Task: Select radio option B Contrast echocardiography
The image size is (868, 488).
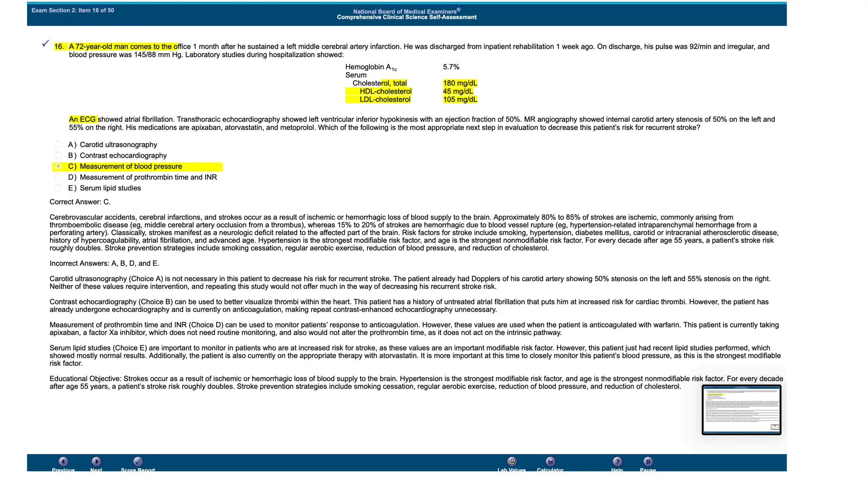Action: point(58,155)
